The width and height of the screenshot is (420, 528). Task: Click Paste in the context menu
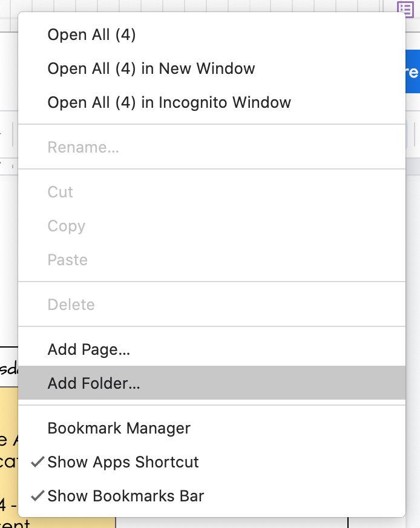click(68, 260)
